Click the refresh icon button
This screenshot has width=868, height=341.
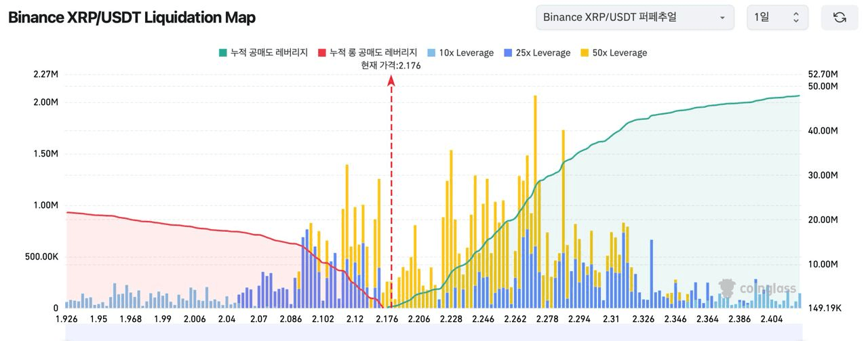(x=840, y=18)
